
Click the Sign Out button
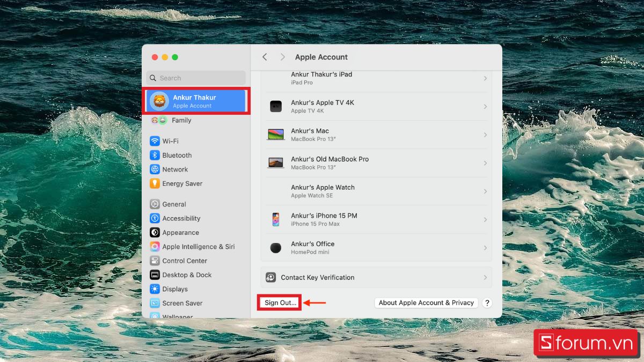click(279, 302)
